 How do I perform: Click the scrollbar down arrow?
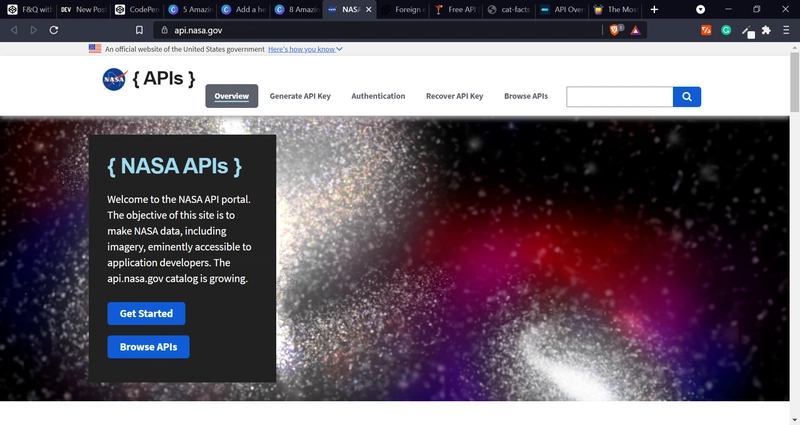coord(794,420)
